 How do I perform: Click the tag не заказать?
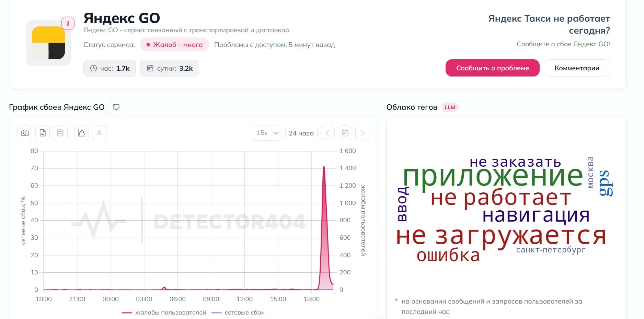[515, 162]
